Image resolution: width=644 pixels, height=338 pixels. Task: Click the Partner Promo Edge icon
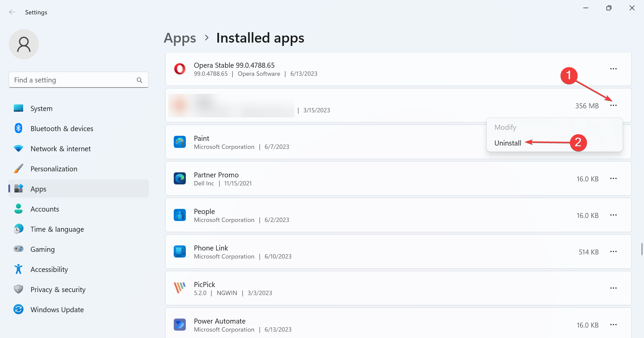180,178
